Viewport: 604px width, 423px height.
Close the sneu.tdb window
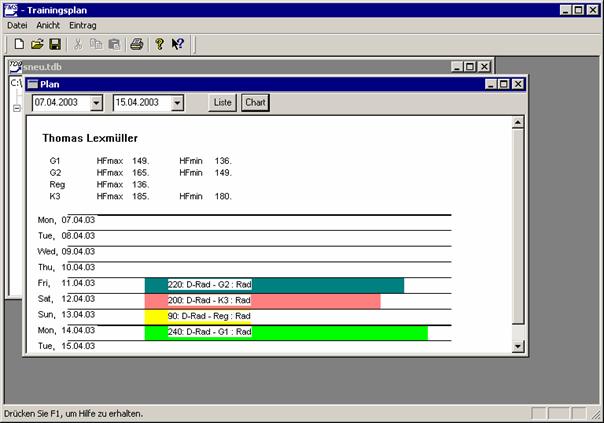[x=484, y=67]
